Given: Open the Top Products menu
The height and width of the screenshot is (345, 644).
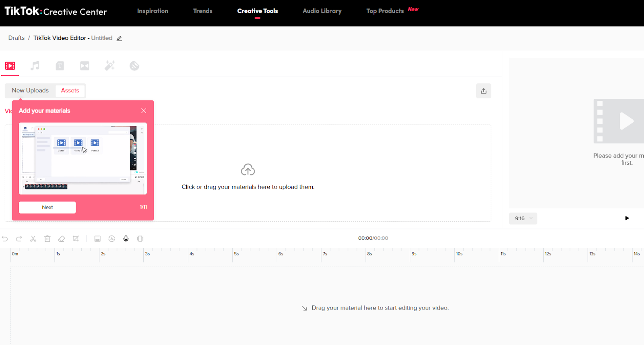Looking at the screenshot, I should pos(385,11).
